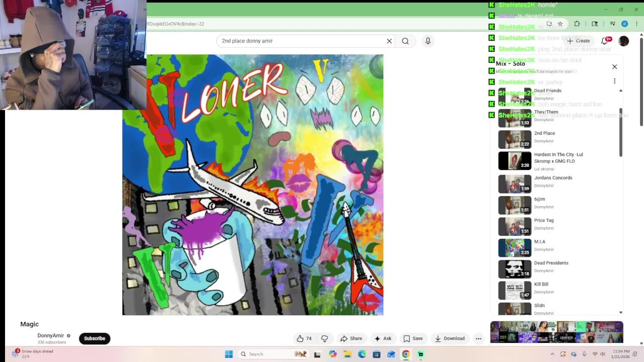The width and height of the screenshot is (644, 362).
Task: Open Chrome profile D avatar
Action: click(624, 24)
